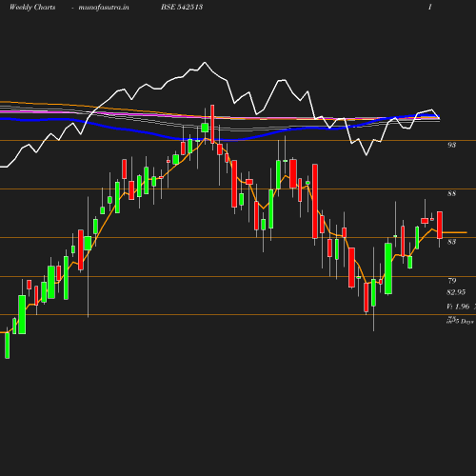Click the 'Weekly Charts' title text
This screenshot has height=476, width=476.
pyautogui.click(x=32, y=7)
